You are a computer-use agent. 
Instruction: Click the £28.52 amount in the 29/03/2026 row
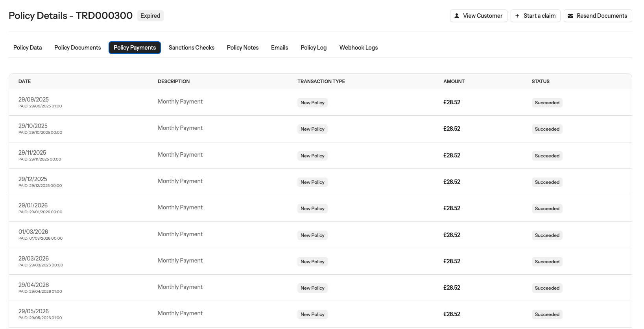(452, 261)
